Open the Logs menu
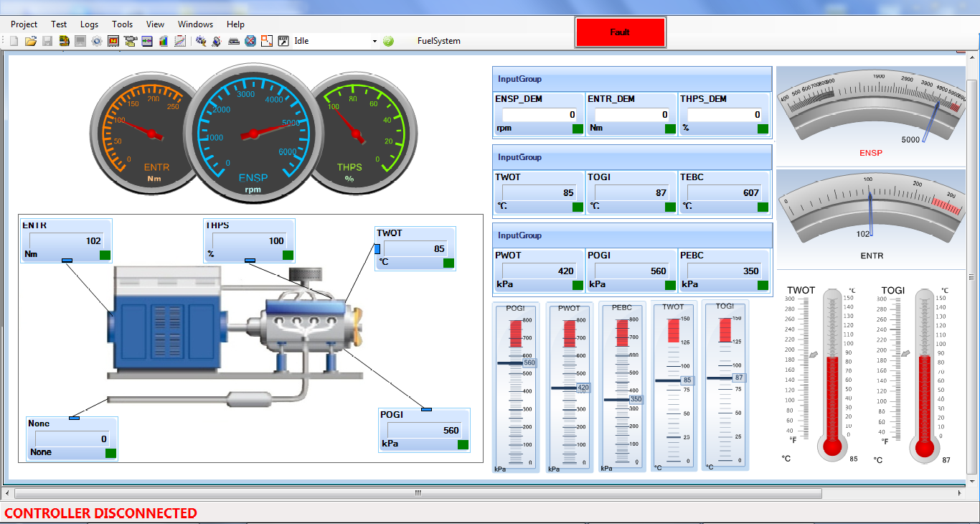Screen dimensions: 980x524 pos(89,24)
